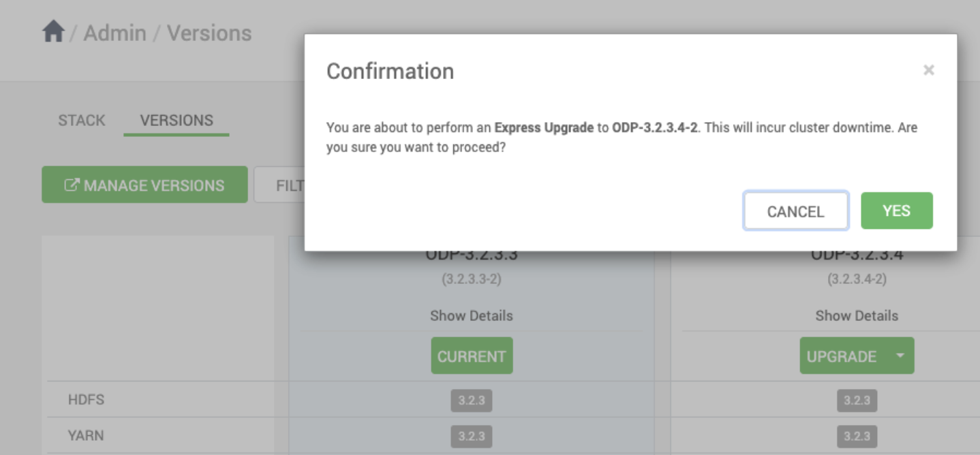This screenshot has height=455, width=980.
Task: Select the YARN row label
Action: pos(86,436)
